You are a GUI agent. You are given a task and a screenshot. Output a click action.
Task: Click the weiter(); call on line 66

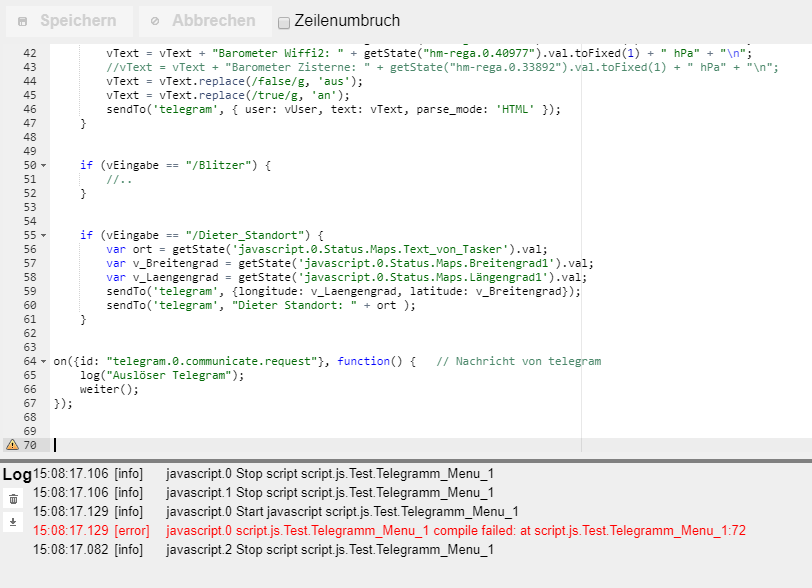(109, 389)
